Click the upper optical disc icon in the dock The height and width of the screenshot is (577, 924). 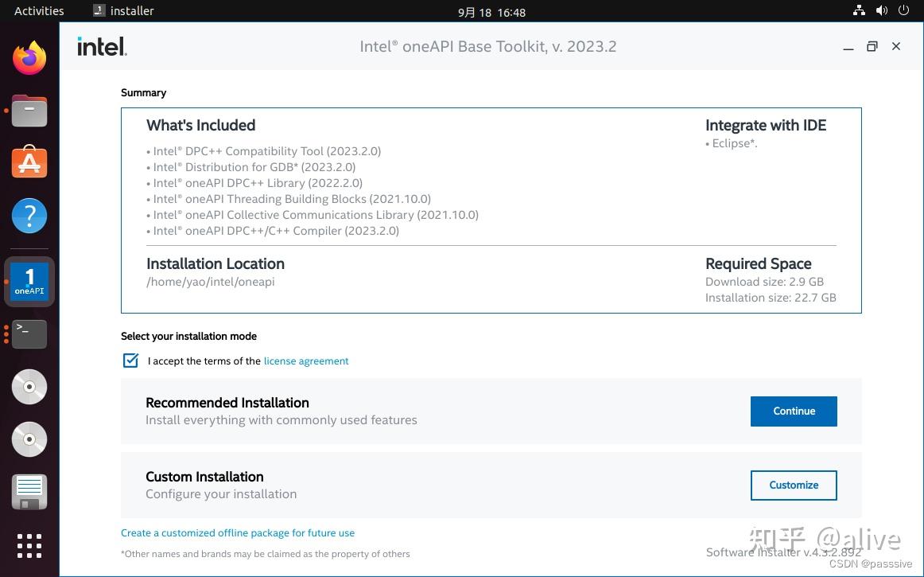[29, 387]
